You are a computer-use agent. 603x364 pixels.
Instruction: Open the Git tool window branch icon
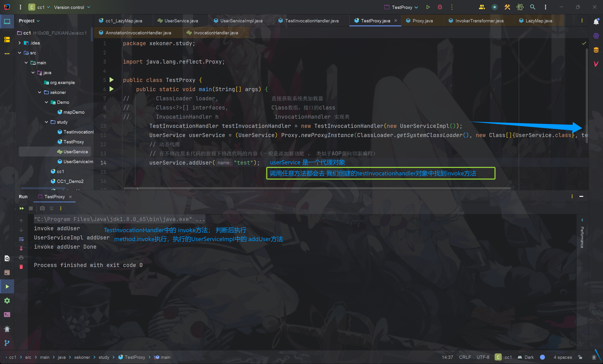pyautogui.click(x=7, y=343)
